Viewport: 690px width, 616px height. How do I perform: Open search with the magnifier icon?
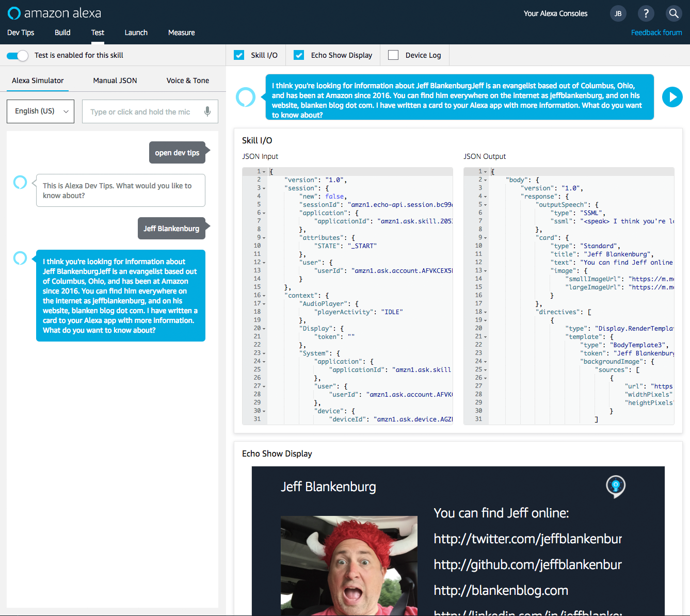coord(673,13)
